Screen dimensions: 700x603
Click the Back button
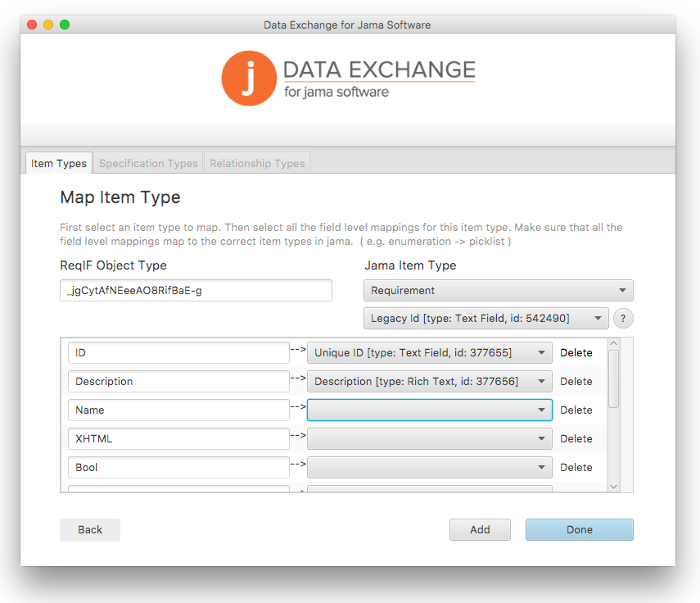[x=90, y=530]
